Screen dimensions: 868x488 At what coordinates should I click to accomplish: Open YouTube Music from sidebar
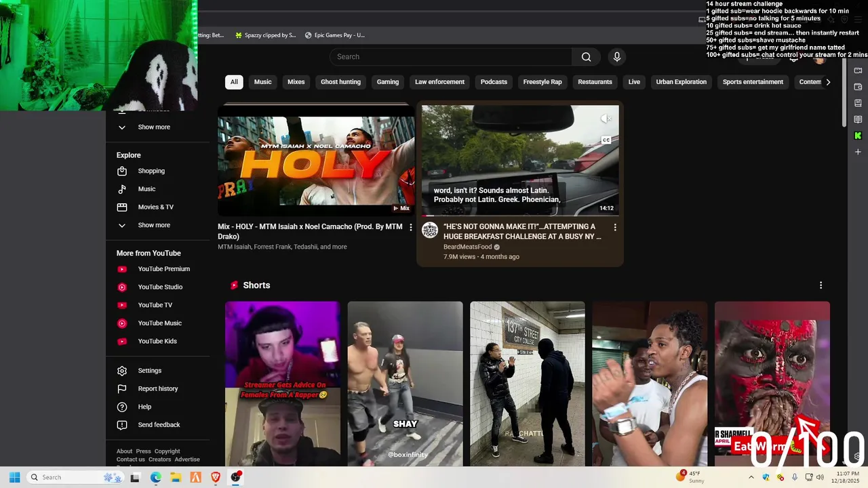(x=158, y=323)
